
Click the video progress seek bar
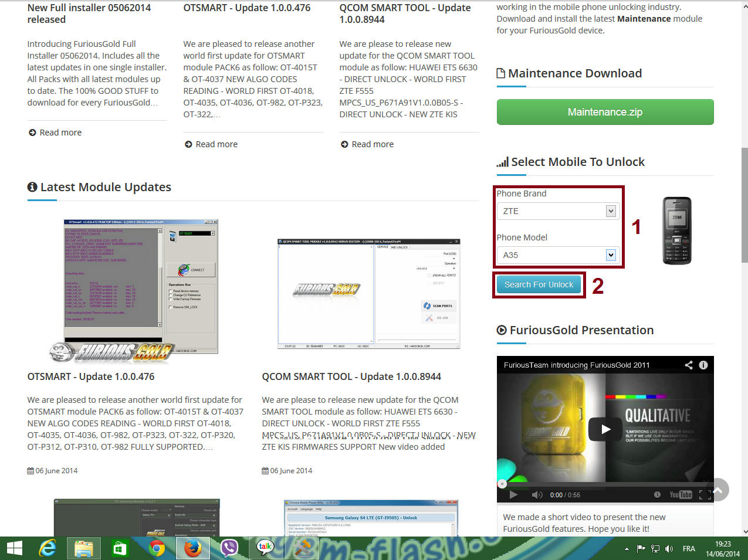[605, 484]
